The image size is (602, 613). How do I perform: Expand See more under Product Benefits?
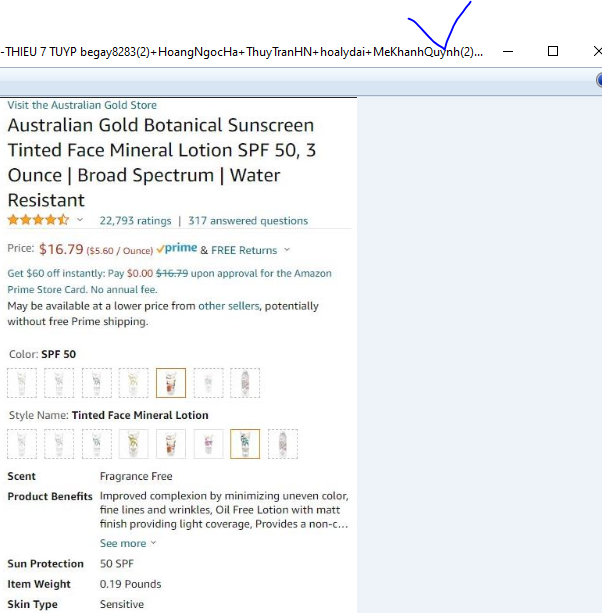point(128,543)
